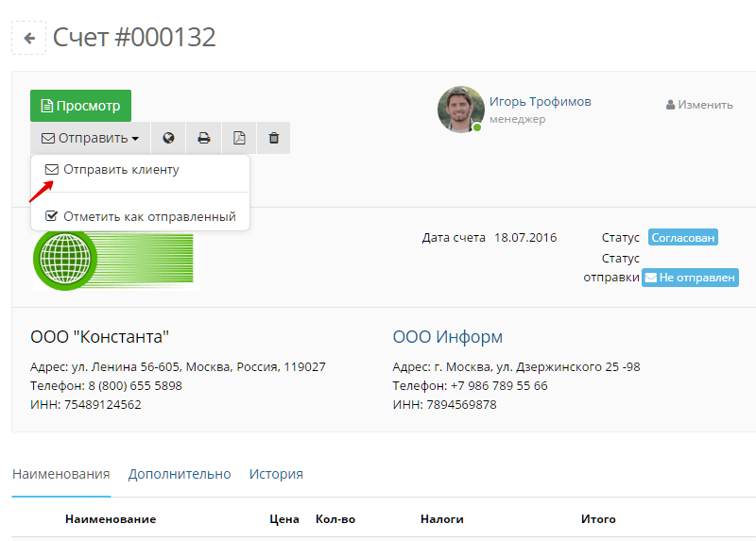
Task: Go back using the arrow button
Action: point(29,38)
